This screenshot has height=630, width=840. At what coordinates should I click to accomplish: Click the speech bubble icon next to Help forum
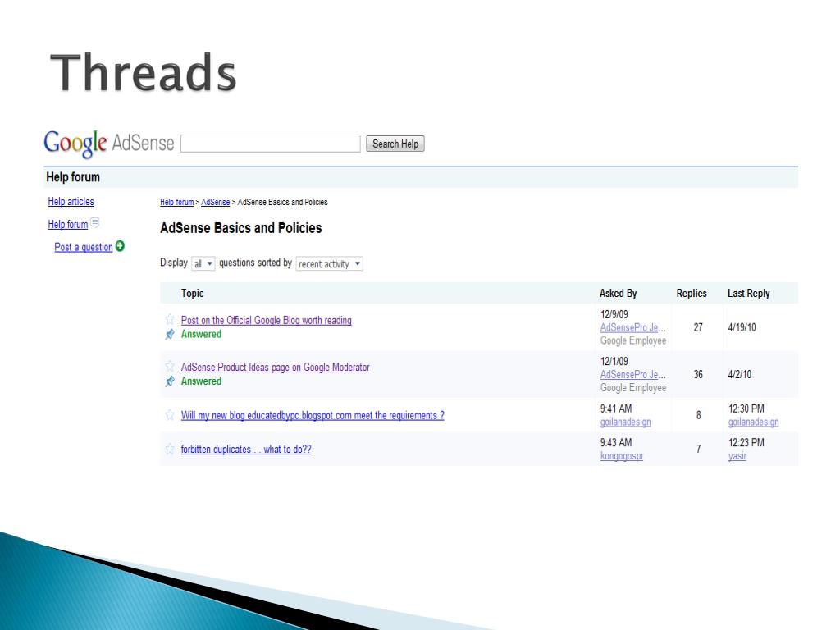point(95,222)
